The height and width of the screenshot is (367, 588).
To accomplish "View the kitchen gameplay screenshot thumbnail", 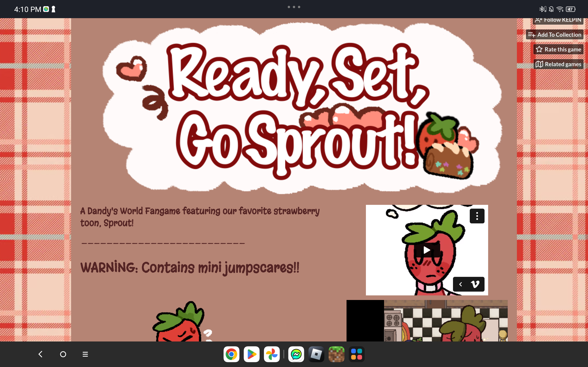I will click(427, 321).
